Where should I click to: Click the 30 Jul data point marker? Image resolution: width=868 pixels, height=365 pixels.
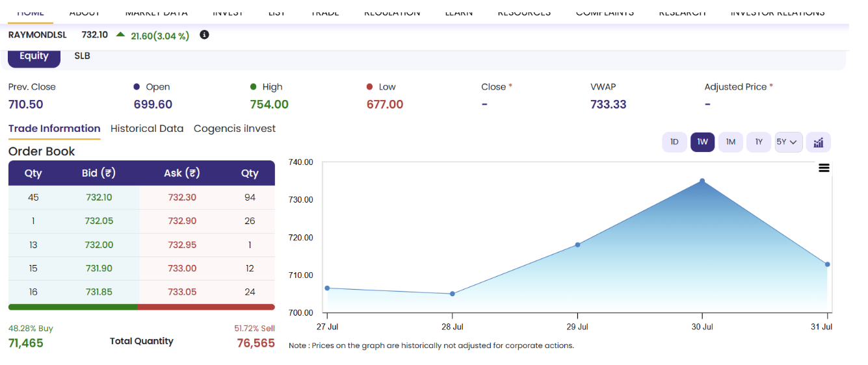point(702,181)
